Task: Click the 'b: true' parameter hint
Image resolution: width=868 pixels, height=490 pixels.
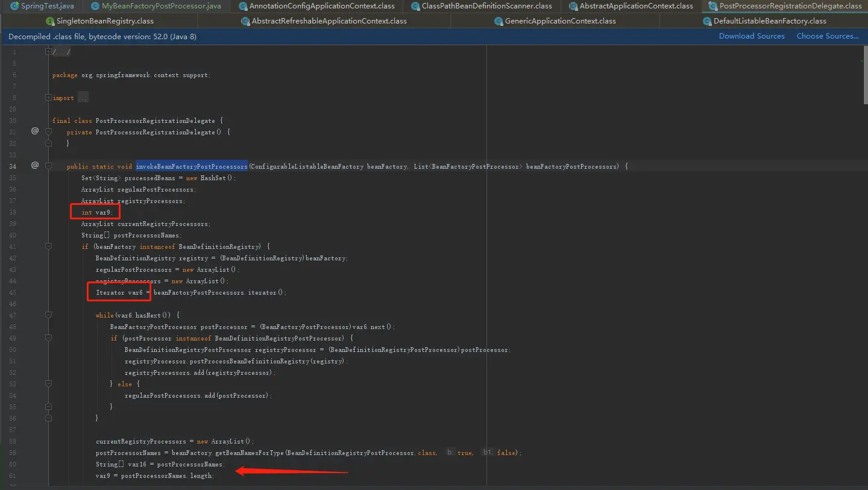Action: (460, 453)
